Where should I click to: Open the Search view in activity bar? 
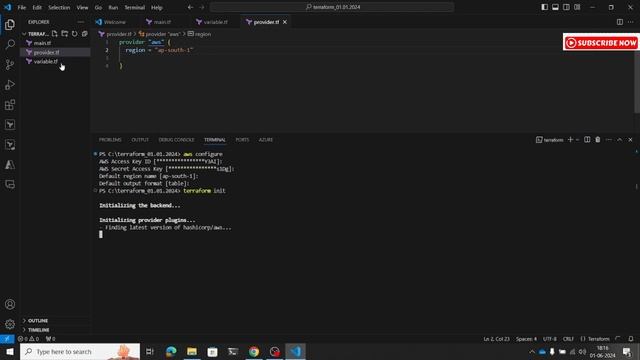click(10, 44)
